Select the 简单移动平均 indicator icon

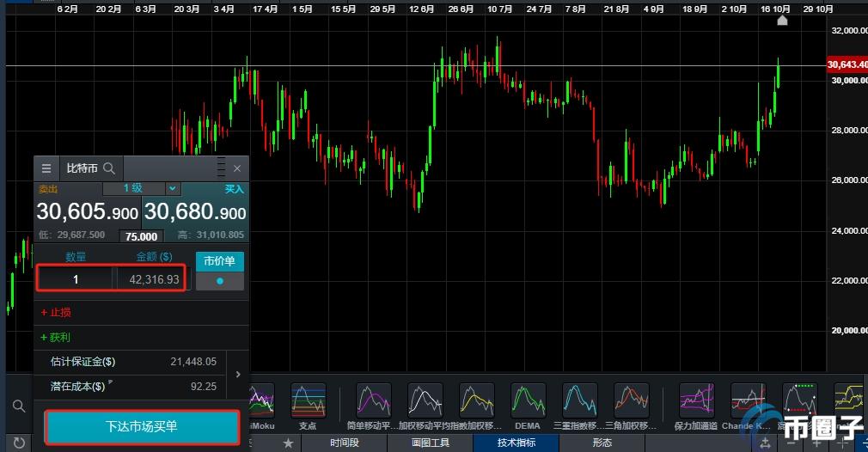click(x=373, y=401)
